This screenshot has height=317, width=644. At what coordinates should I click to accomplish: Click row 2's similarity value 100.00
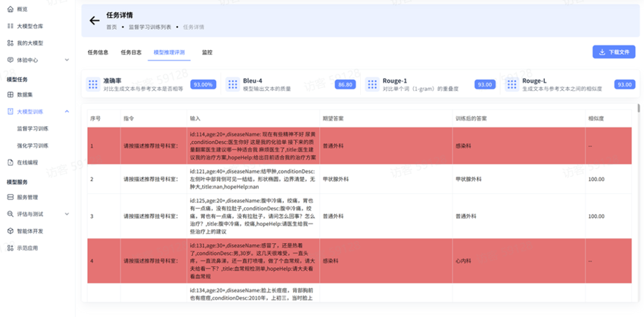pos(596,179)
